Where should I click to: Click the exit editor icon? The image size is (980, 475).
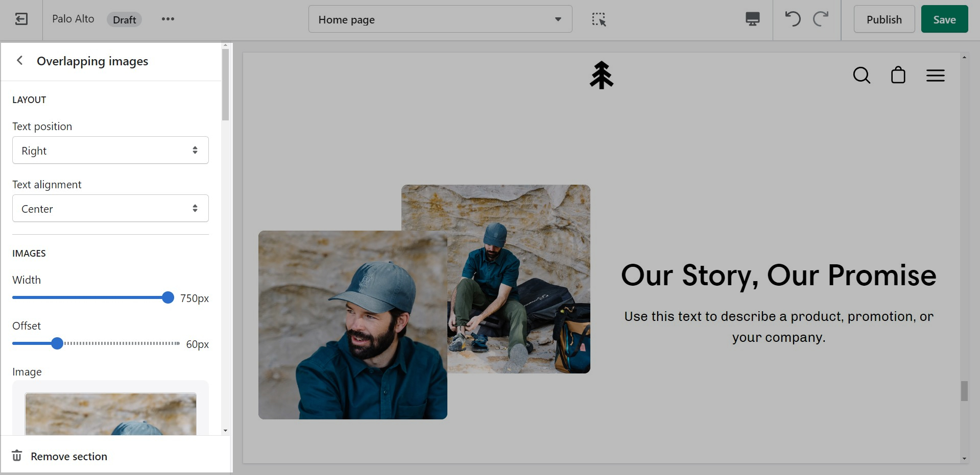click(x=21, y=19)
